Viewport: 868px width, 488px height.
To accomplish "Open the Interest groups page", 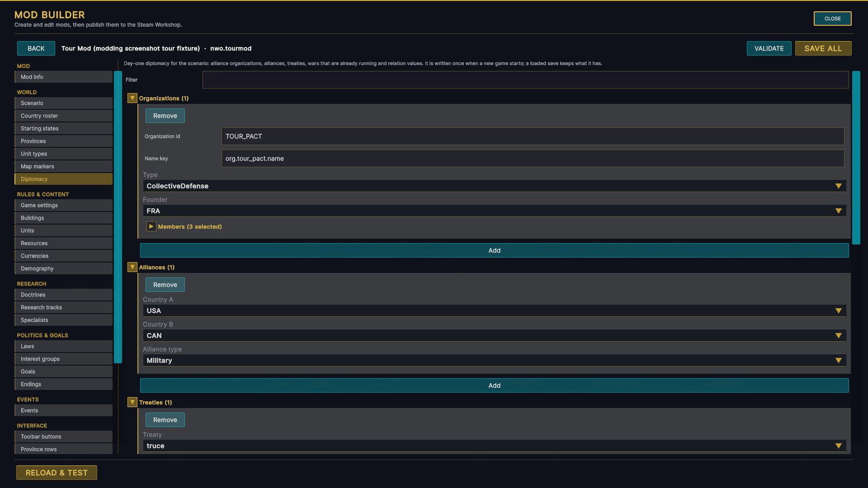I will [x=63, y=359].
